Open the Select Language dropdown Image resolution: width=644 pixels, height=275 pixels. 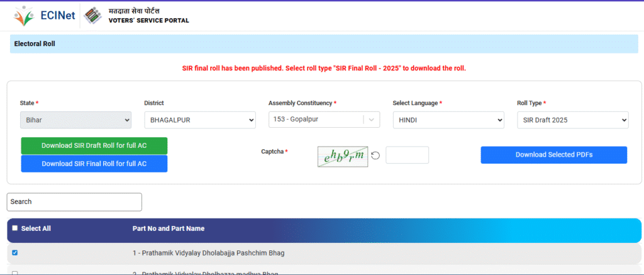pos(448,120)
